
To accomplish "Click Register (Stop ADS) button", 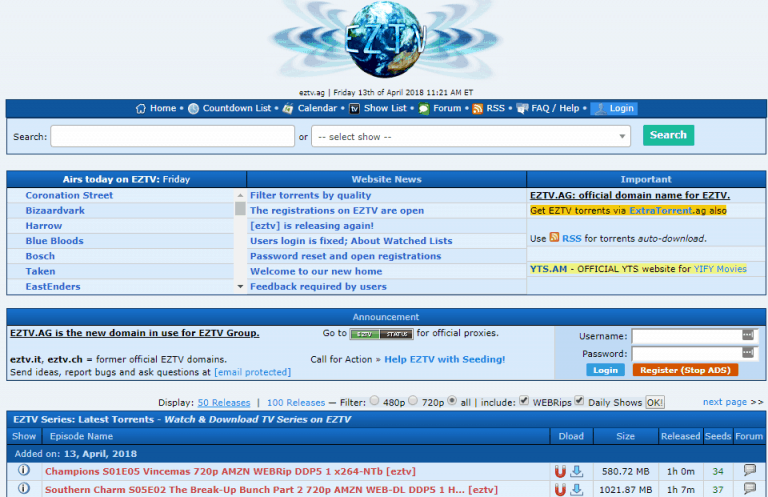I will [685, 370].
